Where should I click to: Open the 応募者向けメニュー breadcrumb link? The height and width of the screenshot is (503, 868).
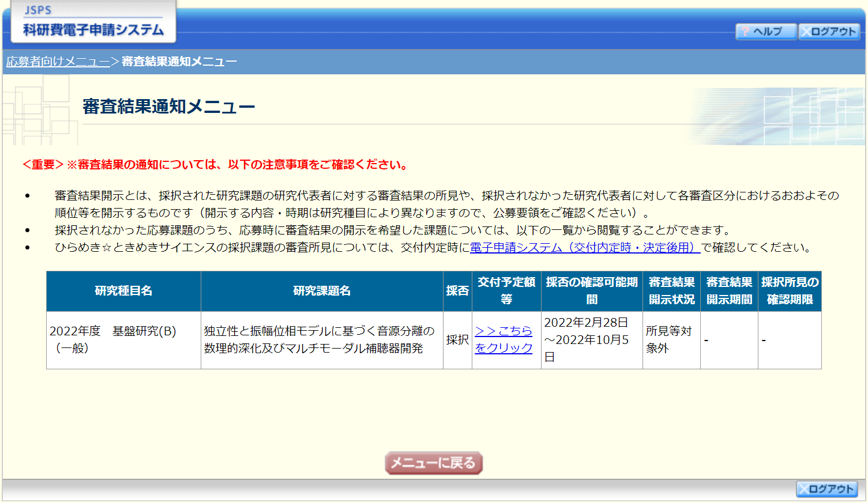coord(58,62)
